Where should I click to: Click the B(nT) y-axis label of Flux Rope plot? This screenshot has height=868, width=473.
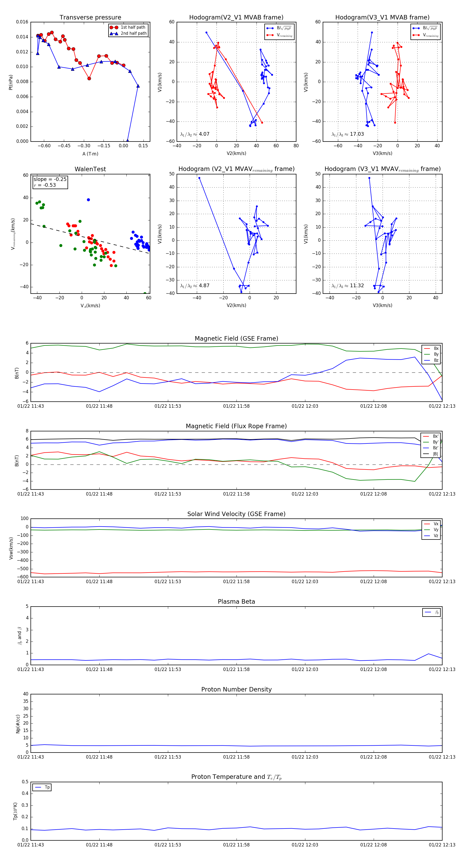coord(17,461)
